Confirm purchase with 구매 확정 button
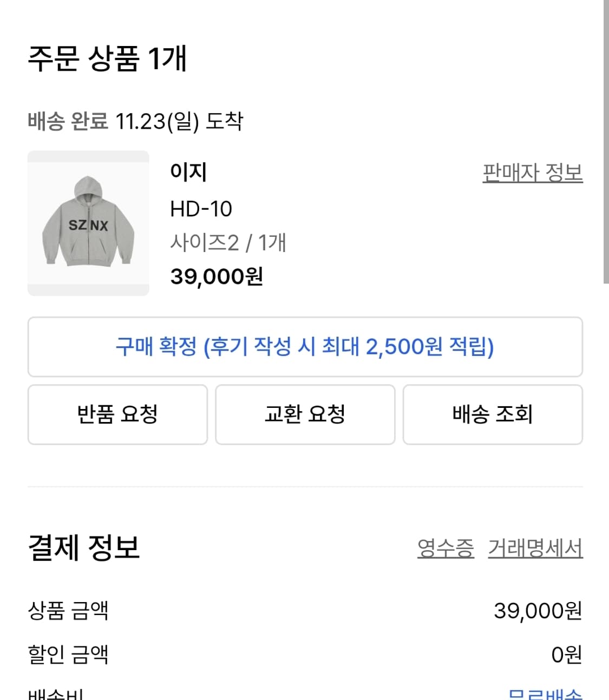 [305, 347]
